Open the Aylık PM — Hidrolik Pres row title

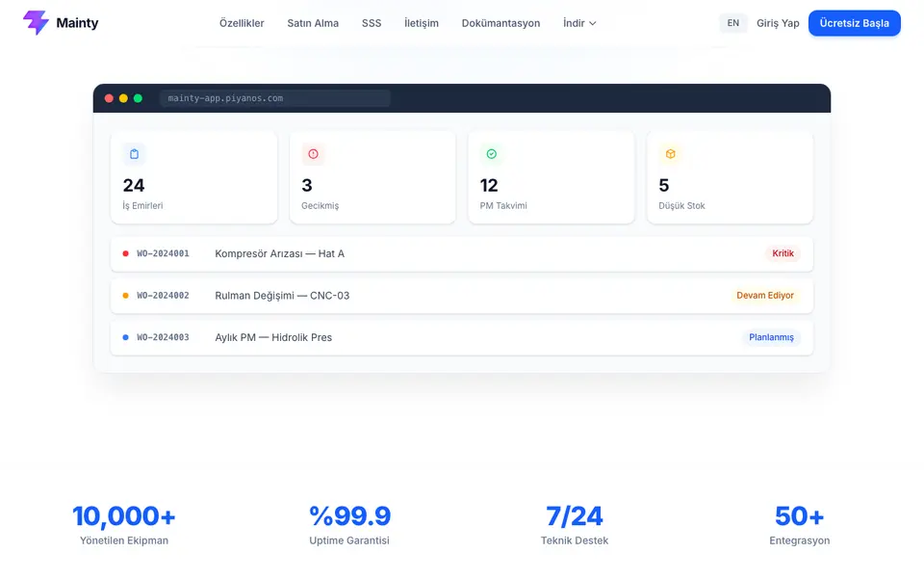(273, 337)
